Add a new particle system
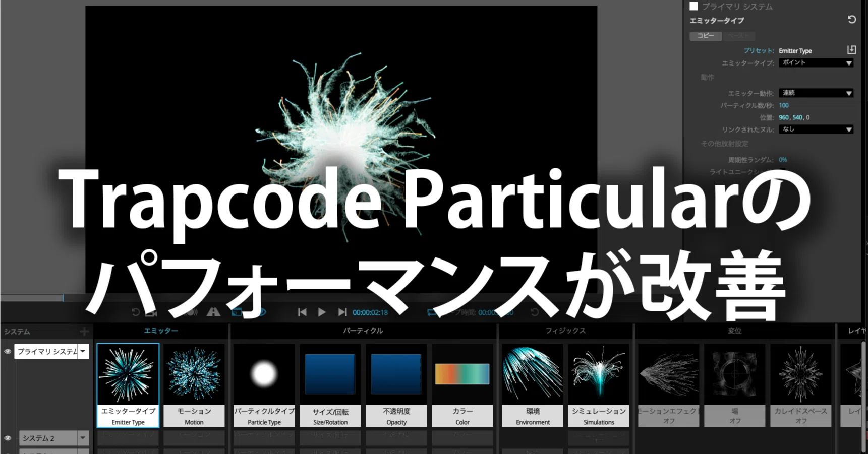This screenshot has height=454, width=868. pyautogui.click(x=84, y=331)
